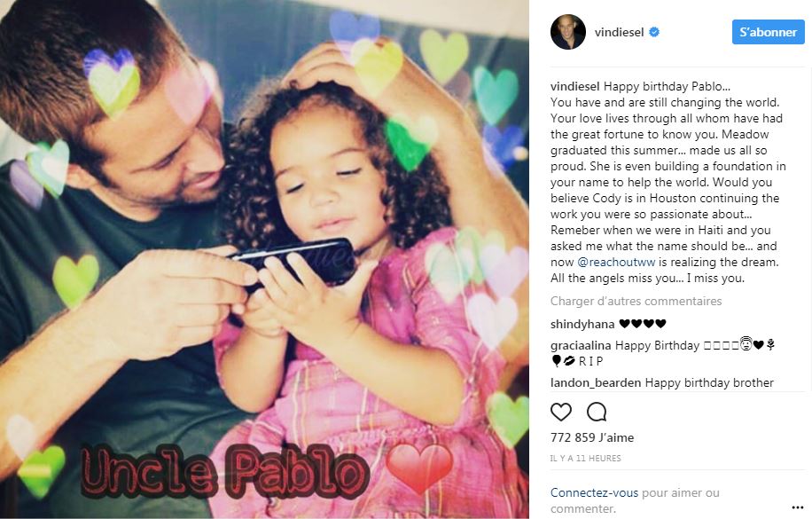Image resolution: width=812 pixels, height=519 pixels.
Task: Open comments with the speech bubble icon
Action: pyautogui.click(x=596, y=412)
